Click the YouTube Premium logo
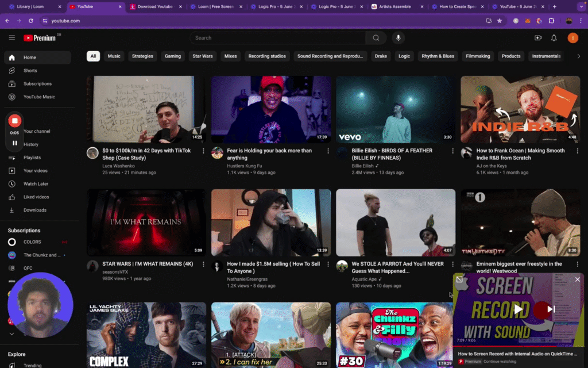Image resolution: width=588 pixels, height=368 pixels. (x=40, y=38)
